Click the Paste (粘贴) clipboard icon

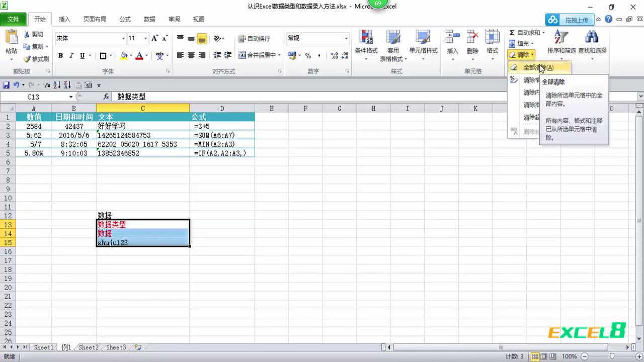pyautogui.click(x=11, y=38)
